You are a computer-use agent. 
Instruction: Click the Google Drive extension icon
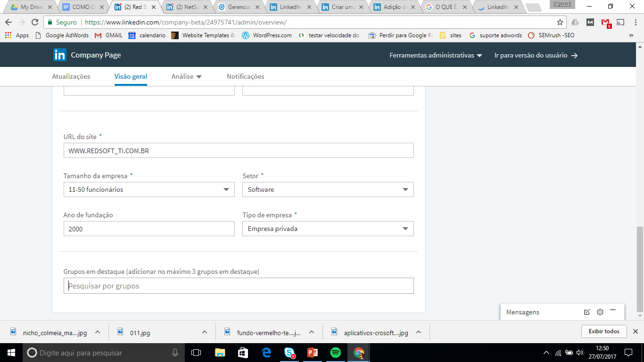coord(575,22)
